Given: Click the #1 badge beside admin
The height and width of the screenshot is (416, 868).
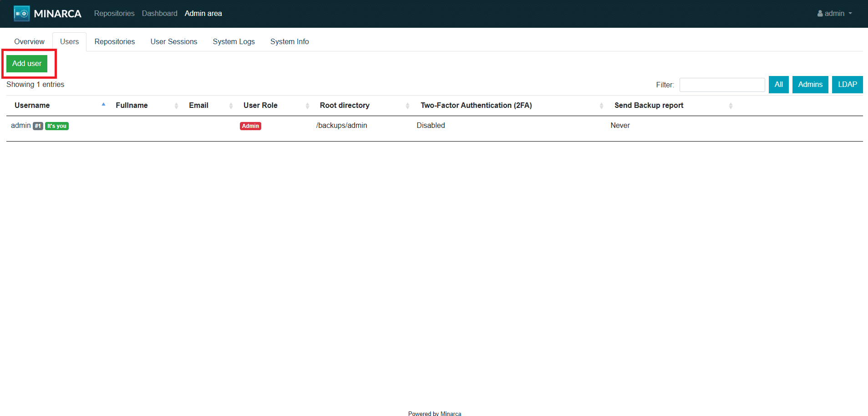Looking at the screenshot, I should [38, 126].
